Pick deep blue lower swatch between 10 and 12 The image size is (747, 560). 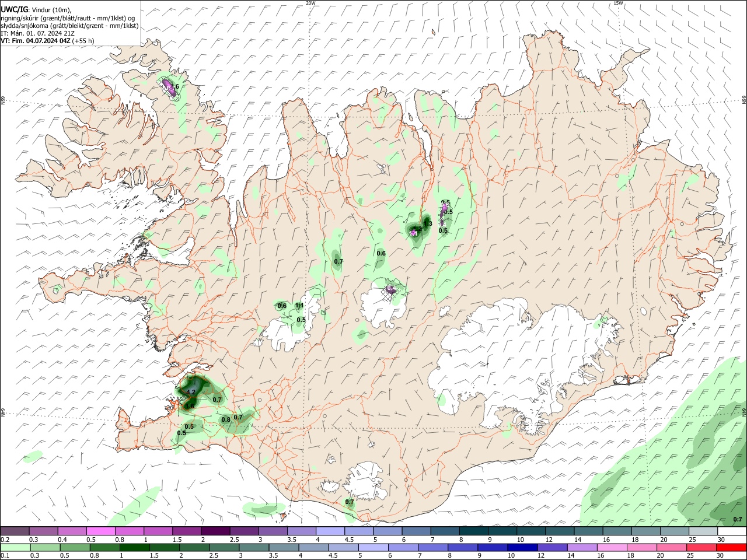tap(523, 547)
